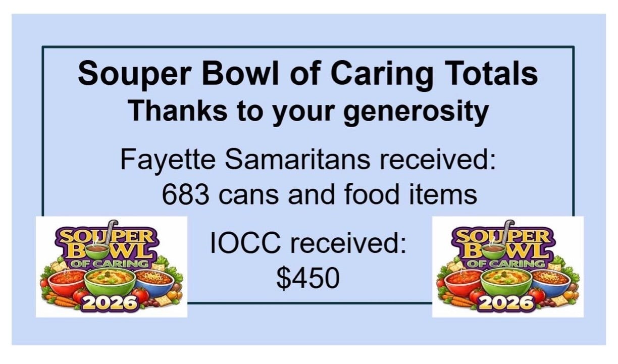
Task: Click the "2026" text in left logo
Action: click(111, 303)
